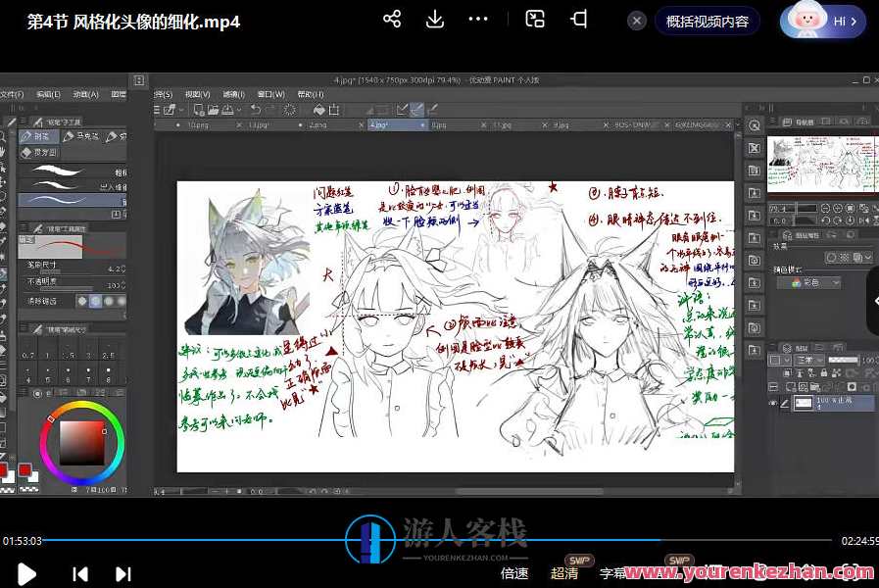Close the 概括视频内容 suggestion with the X
879x588 pixels.
point(637,21)
